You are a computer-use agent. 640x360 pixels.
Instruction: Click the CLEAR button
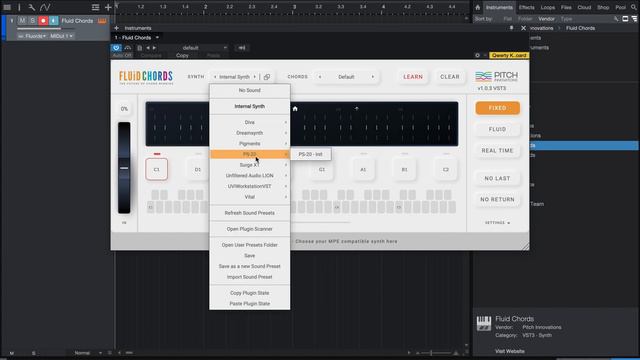450,77
